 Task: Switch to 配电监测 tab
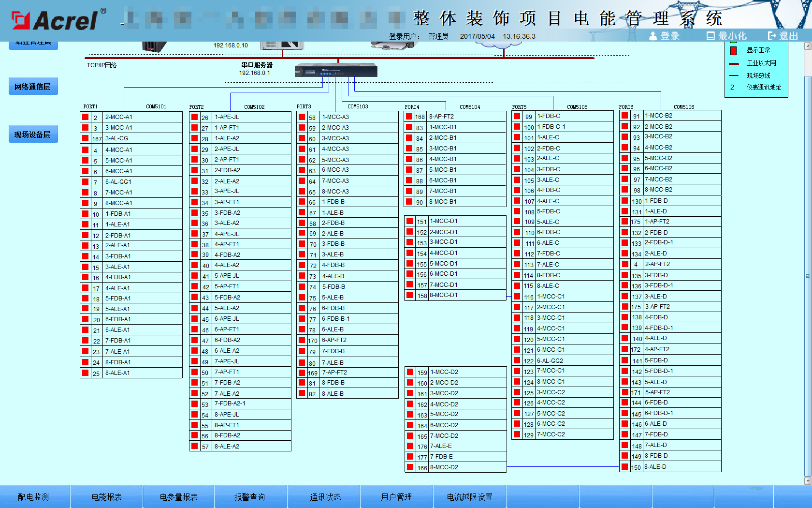pos(33,497)
